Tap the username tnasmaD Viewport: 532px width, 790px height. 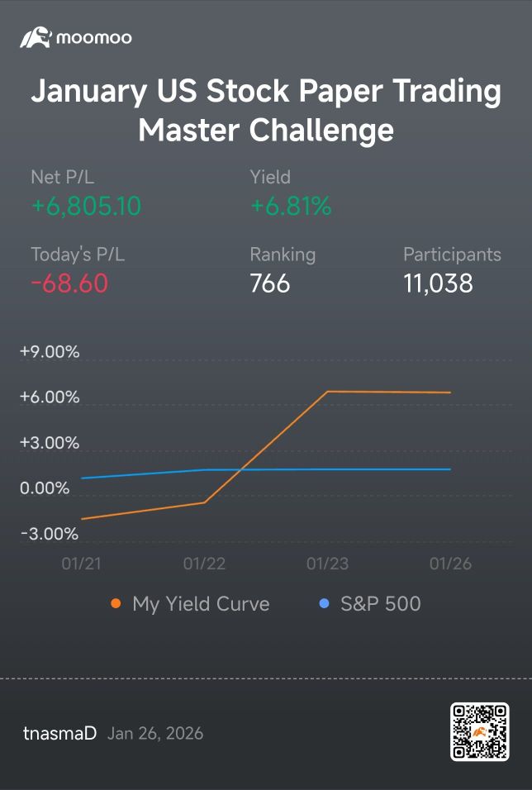[60, 733]
